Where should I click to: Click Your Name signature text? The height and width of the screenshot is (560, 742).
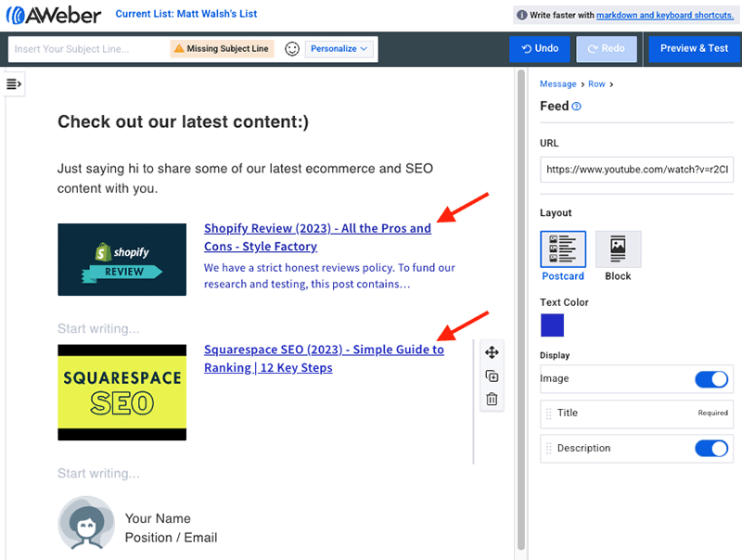158,518
